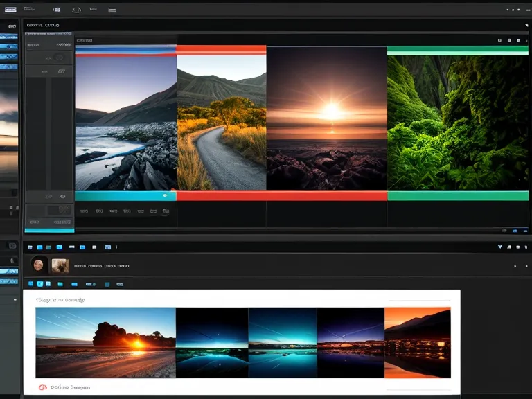Select the mossy green forest photo
Viewport: 532px width, 399px height.
click(458, 123)
